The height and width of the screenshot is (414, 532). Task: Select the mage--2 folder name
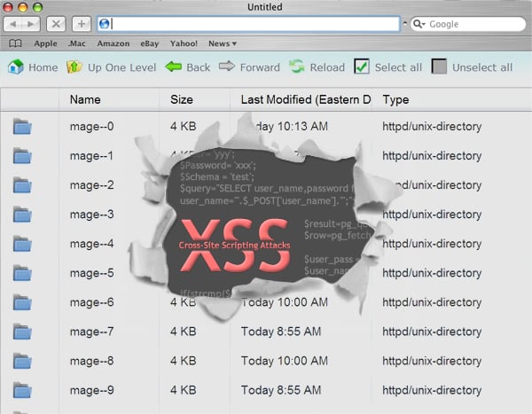(91, 185)
